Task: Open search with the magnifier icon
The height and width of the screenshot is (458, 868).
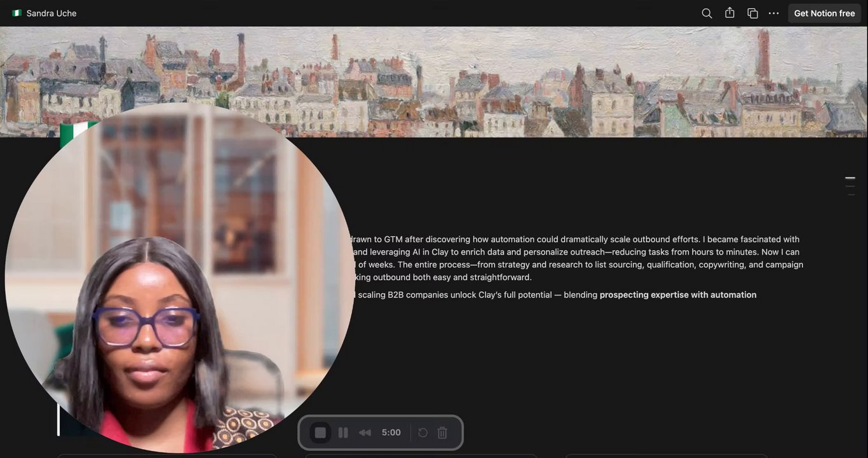Action: coord(707,13)
